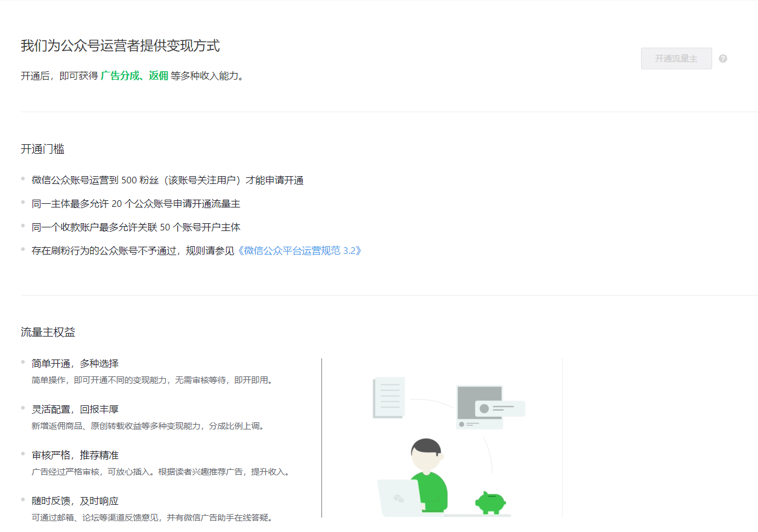Screen dimensions: 758x532
Task: Click the question mark help icon
Action: [723, 59]
